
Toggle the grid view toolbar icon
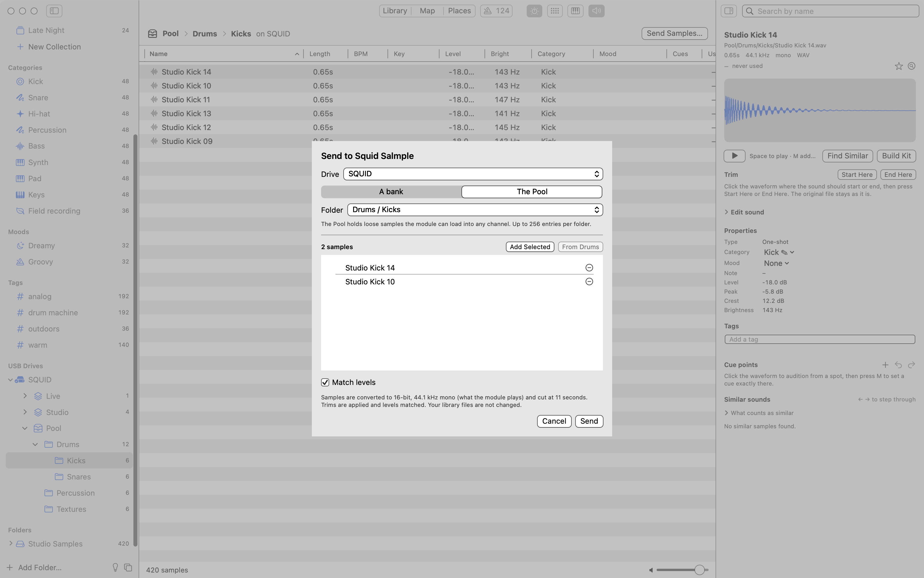coord(555,11)
